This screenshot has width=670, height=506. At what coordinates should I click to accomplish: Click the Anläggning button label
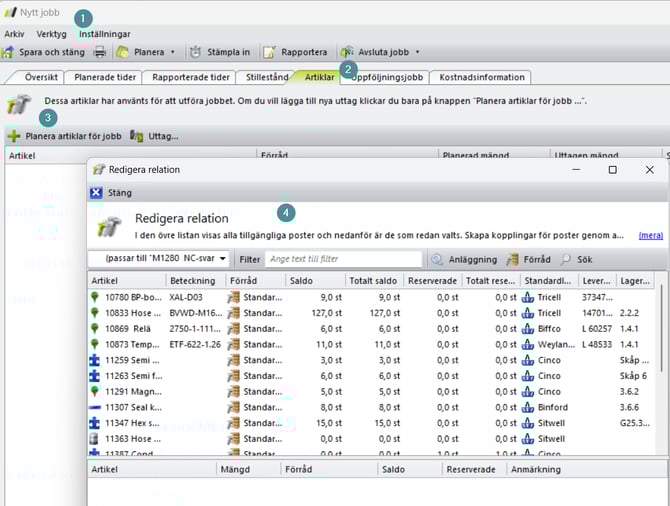(473, 259)
